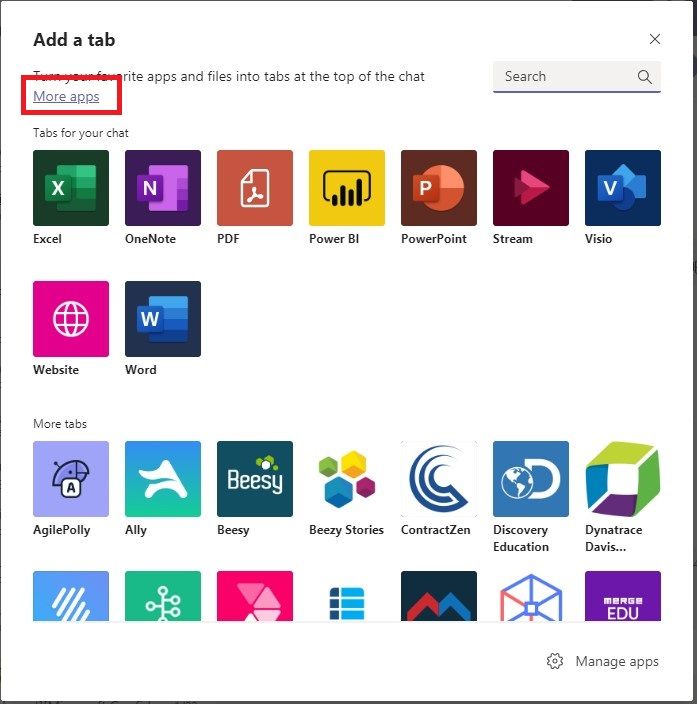697x704 pixels.
Task: Add the OneNote tab
Action: 163,188
